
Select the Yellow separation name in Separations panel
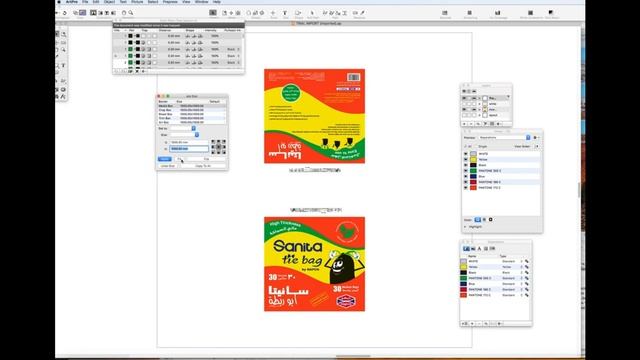click(473, 267)
